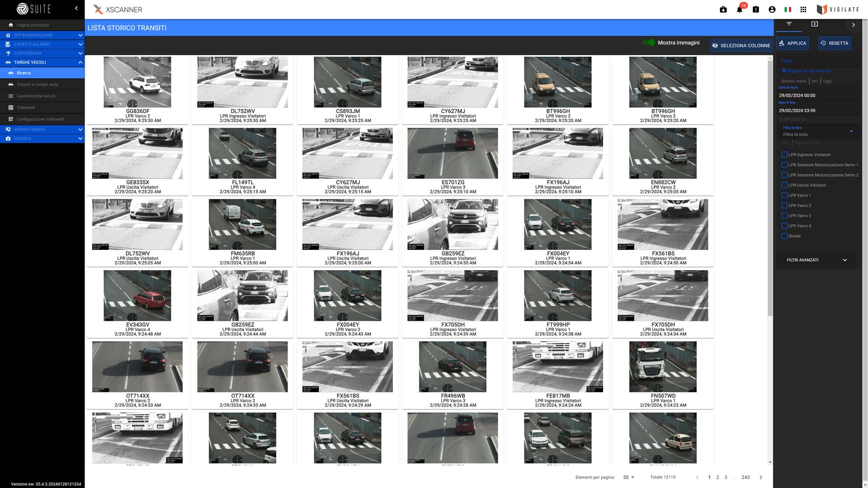Click the Scarica briefcase icon in sidebar
The height and width of the screenshot is (488, 868).
point(8,138)
